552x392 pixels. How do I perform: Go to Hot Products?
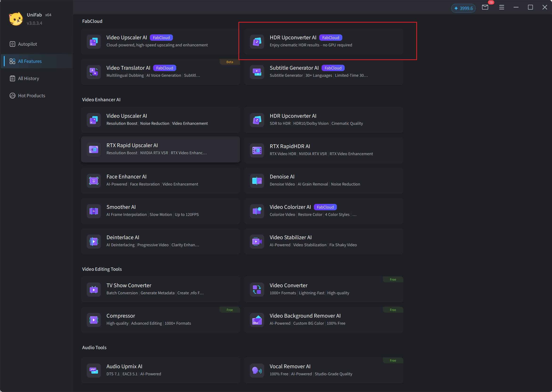(x=31, y=96)
